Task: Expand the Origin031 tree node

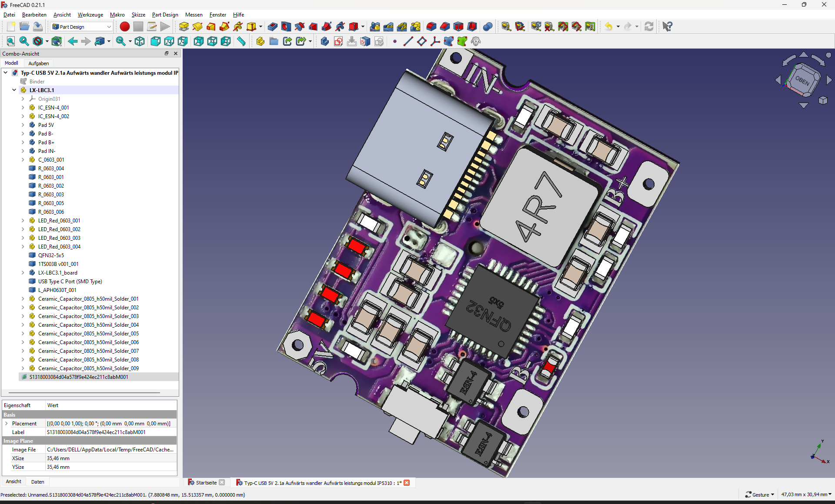Action: (23, 99)
